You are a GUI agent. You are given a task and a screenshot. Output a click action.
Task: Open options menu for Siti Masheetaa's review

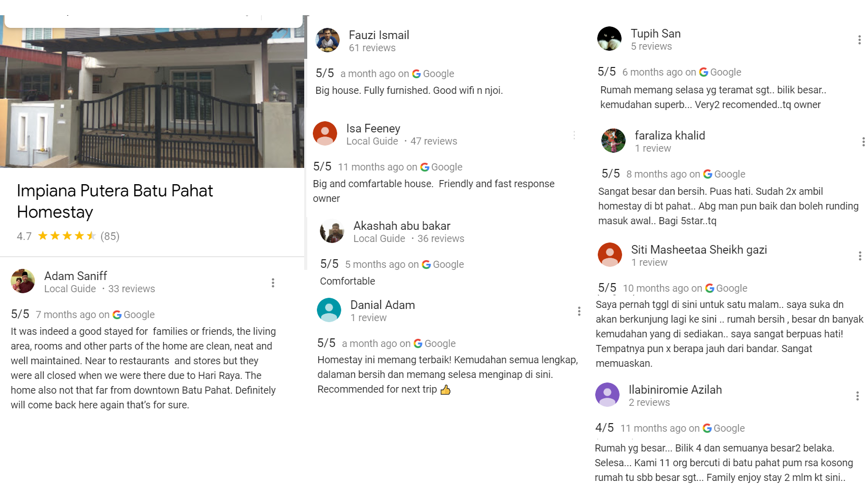[x=860, y=256]
